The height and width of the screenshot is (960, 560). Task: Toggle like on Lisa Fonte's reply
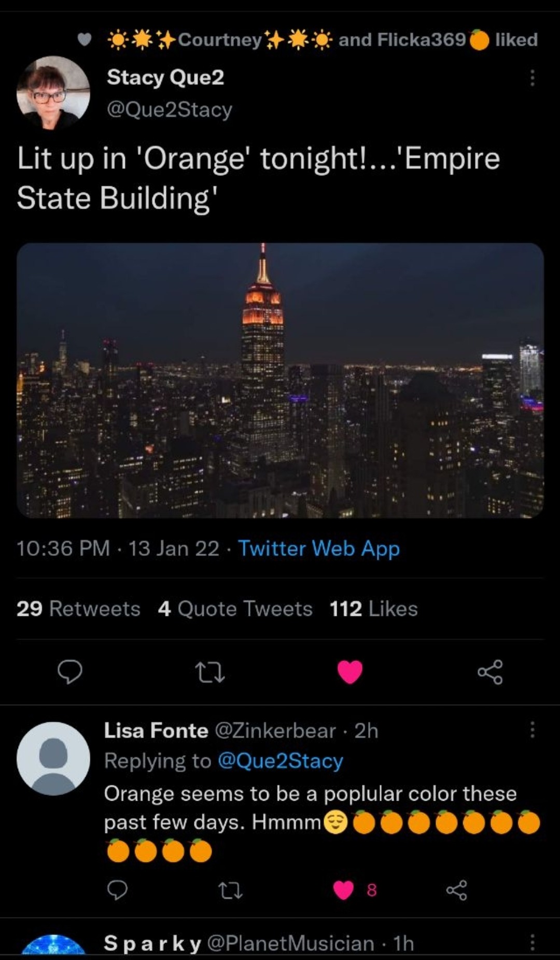[344, 890]
